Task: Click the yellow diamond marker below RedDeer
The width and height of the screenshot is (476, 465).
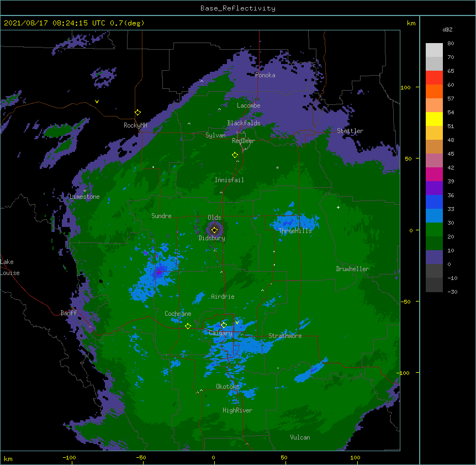Action: tap(235, 155)
